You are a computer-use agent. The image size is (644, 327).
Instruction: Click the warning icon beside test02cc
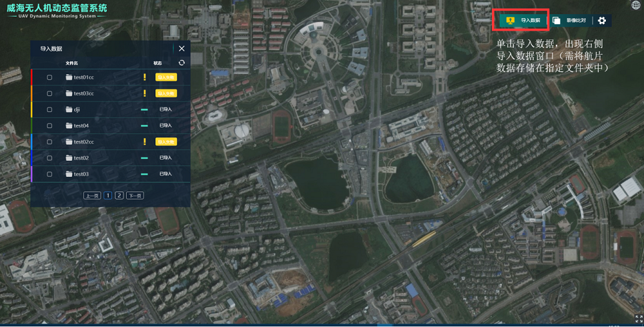145,141
